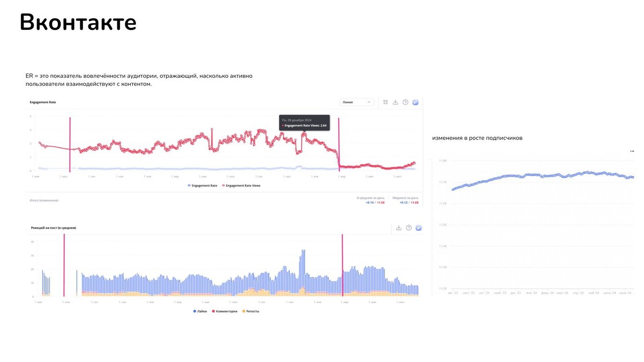Click the metrics compare icon in Engagement Rate chart

click(385, 102)
